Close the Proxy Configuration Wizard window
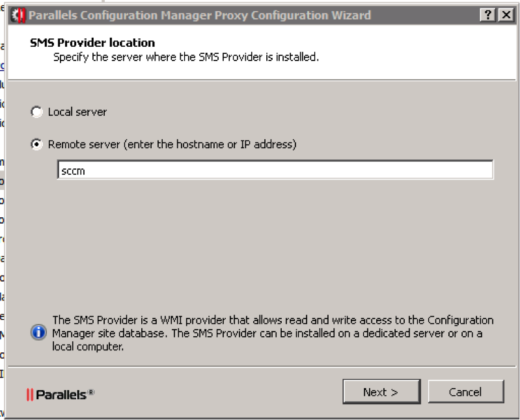This screenshot has width=520, height=420. pos(505,15)
